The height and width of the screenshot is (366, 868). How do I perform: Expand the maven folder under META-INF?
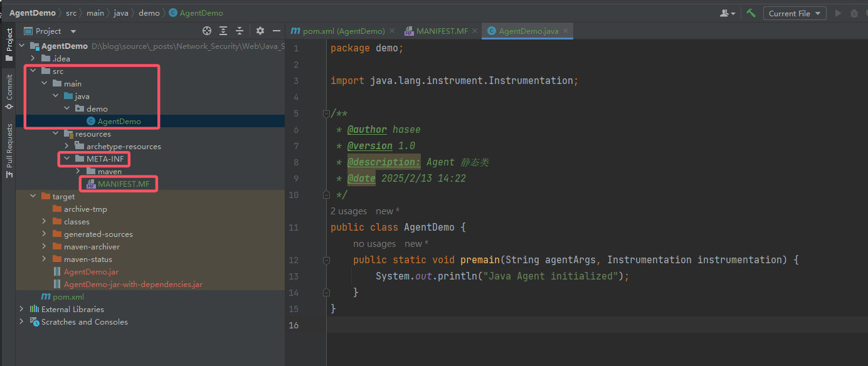(x=78, y=171)
